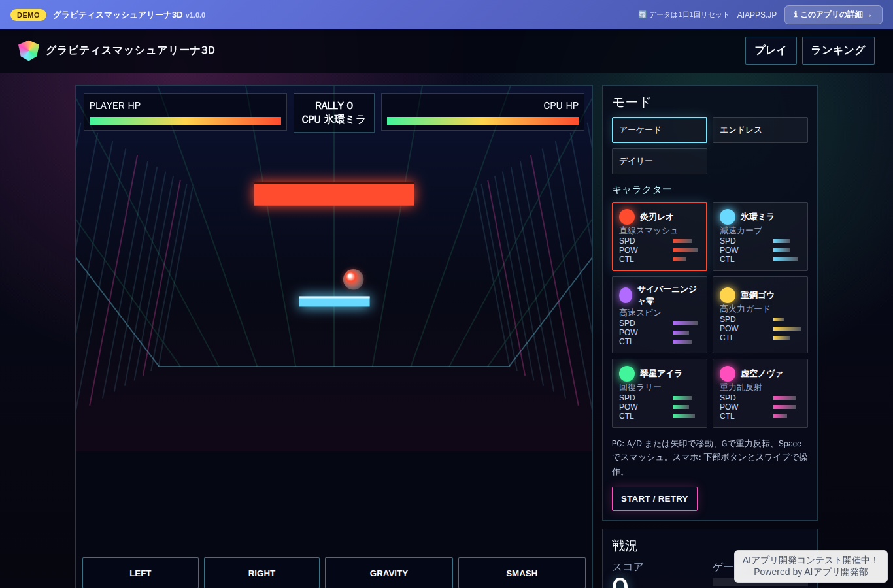Screen dimensions: 893x588
Task: Click the purple avatar of サイバーニンジャ零
Action: coord(626,295)
